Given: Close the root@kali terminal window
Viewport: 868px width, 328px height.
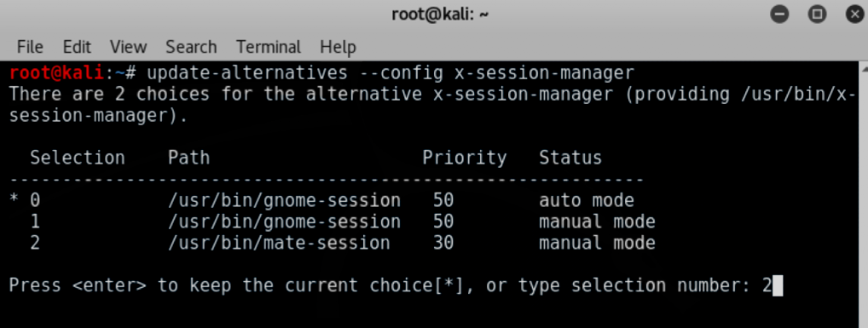Looking at the screenshot, I should 855,14.
